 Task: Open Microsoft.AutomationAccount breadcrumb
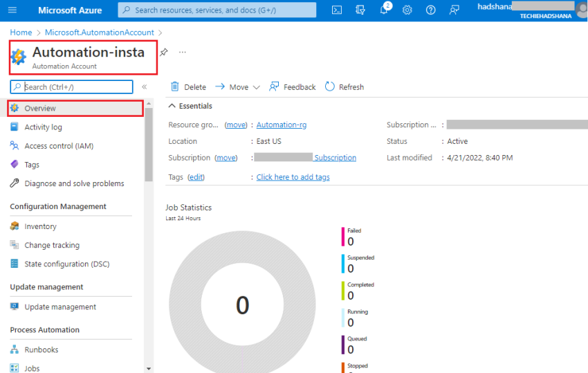click(x=100, y=33)
